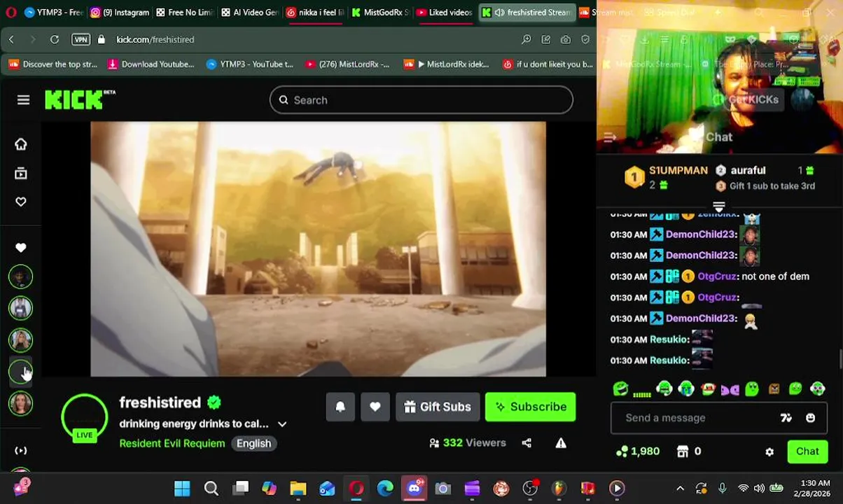Image resolution: width=843 pixels, height=504 pixels.
Task: Show hidden system tray icons
Action: click(x=680, y=489)
